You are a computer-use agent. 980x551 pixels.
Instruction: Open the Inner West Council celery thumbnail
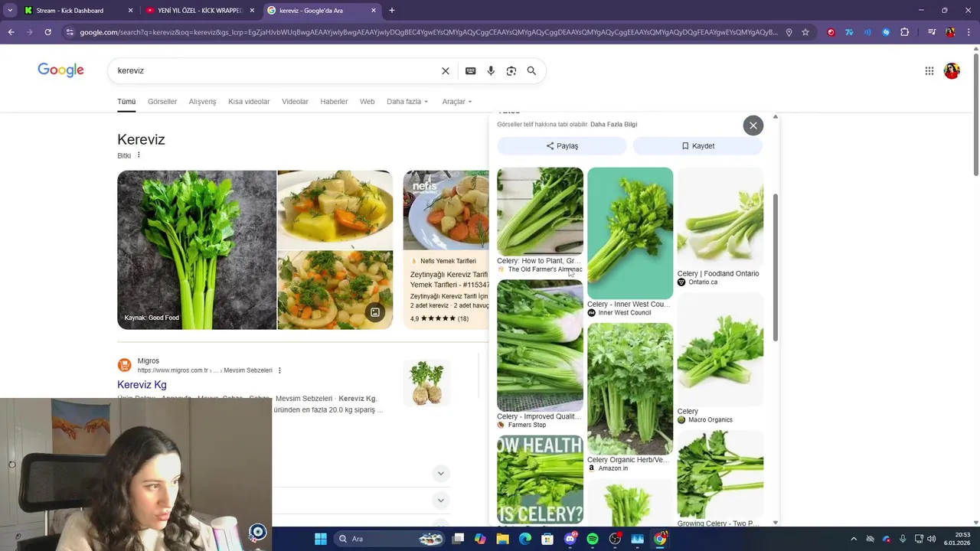coord(630,233)
